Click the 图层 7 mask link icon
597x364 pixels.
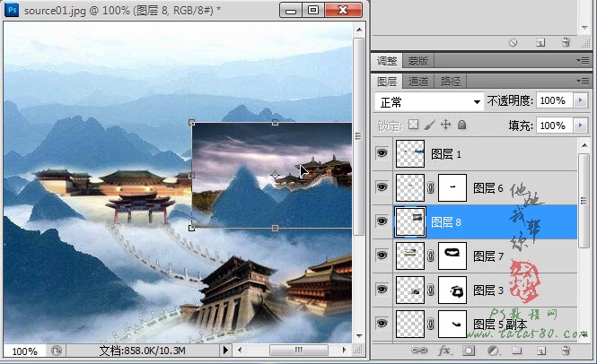[431, 256]
